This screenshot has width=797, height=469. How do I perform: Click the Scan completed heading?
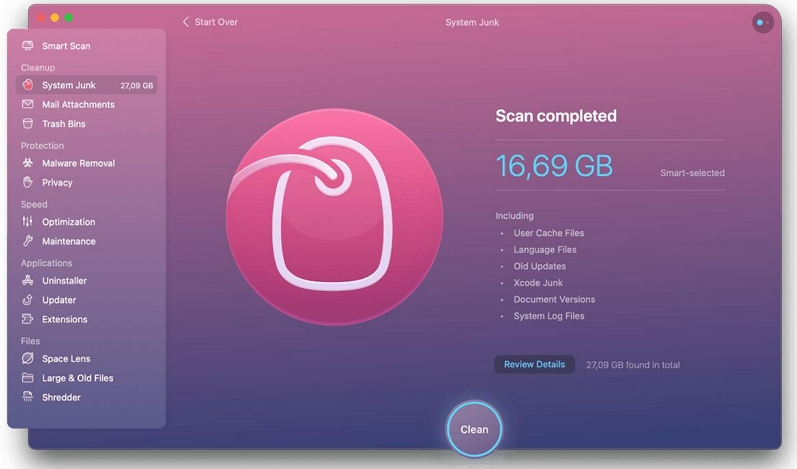pyautogui.click(x=556, y=116)
